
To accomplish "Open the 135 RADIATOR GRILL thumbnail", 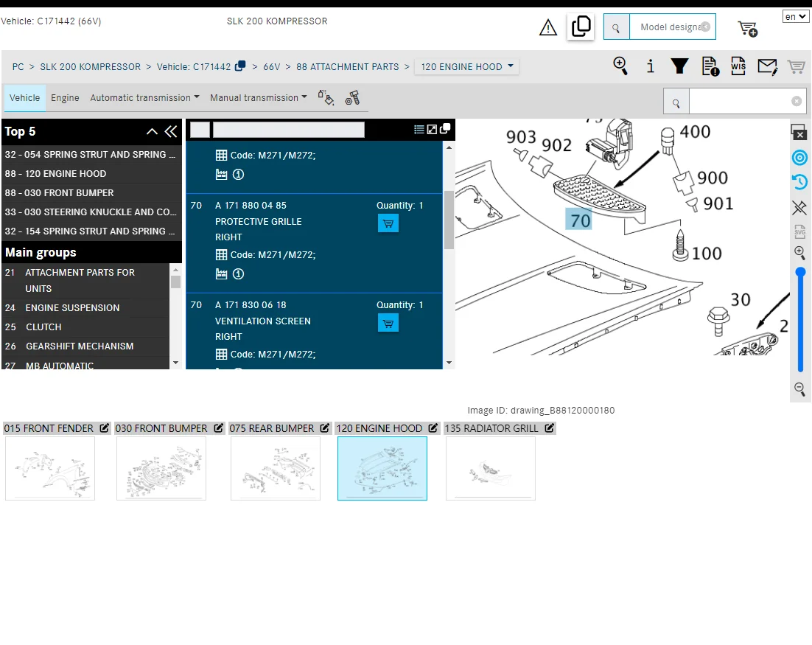I will click(x=491, y=468).
